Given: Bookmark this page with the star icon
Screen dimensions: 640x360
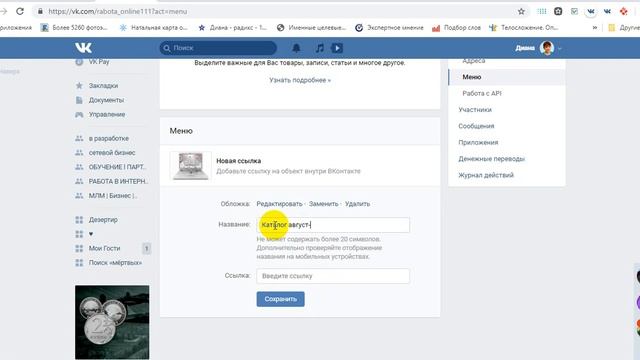Looking at the screenshot, I should click(x=521, y=11).
